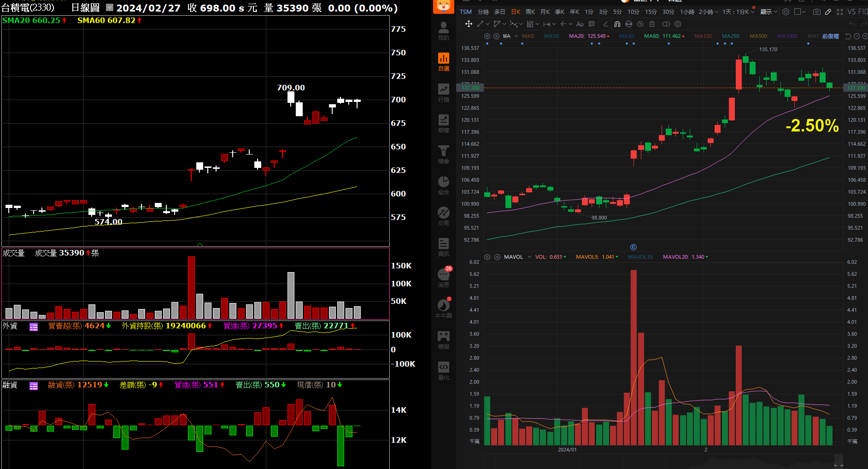The height and width of the screenshot is (469, 868).
Task: Toggle MA250 moving average line
Action: point(731,36)
